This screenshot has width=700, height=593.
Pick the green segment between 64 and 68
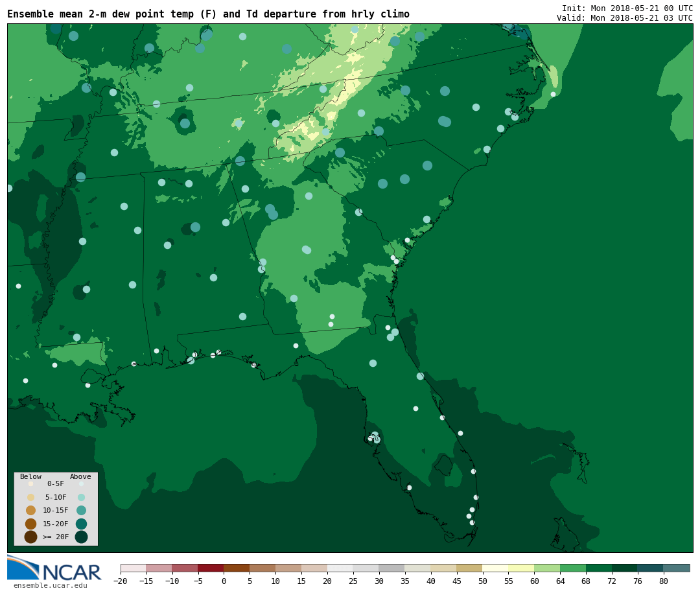pos(574,568)
